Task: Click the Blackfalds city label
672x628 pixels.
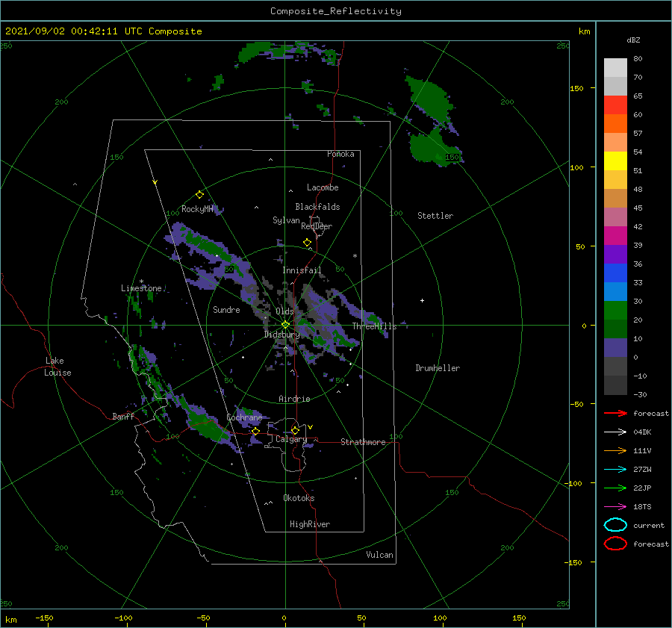Action: tap(317, 207)
